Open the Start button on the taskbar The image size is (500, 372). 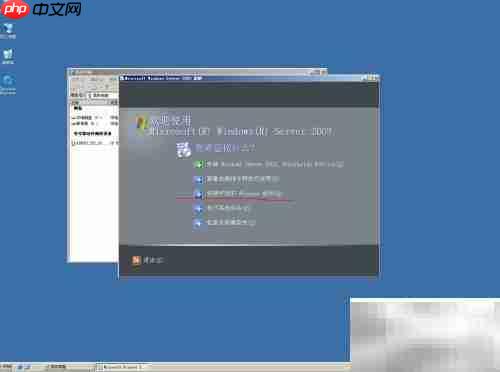click(7, 367)
